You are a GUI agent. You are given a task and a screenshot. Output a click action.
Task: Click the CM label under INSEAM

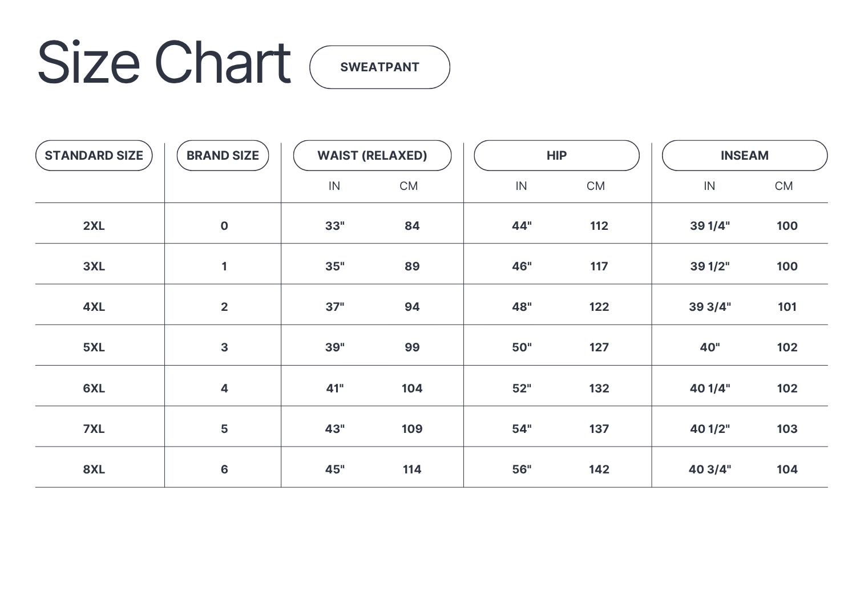pos(784,186)
